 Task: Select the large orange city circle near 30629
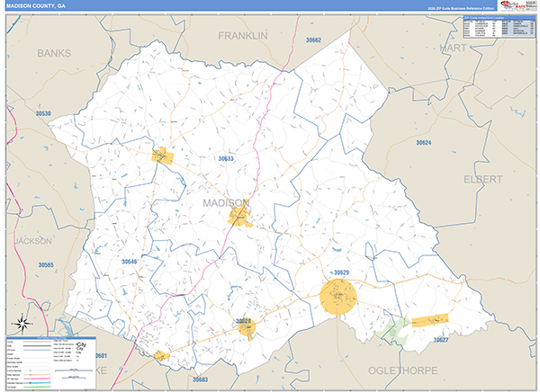pos(338,296)
